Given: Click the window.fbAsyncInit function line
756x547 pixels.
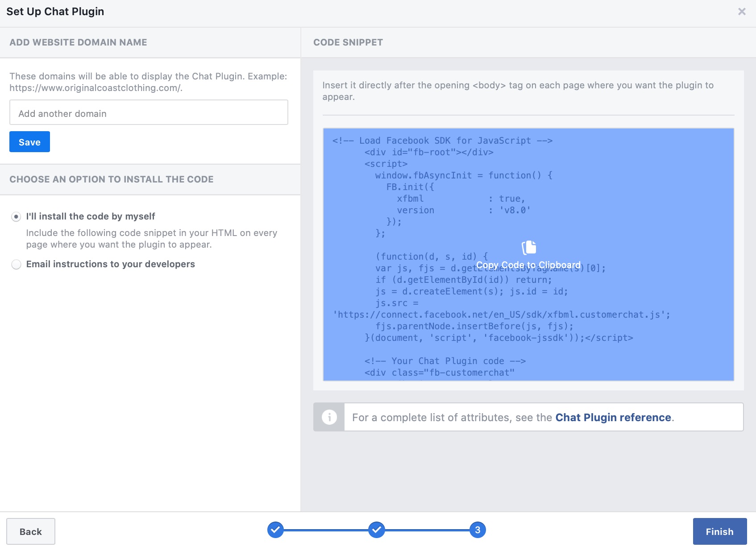Looking at the screenshot, I should click(464, 175).
